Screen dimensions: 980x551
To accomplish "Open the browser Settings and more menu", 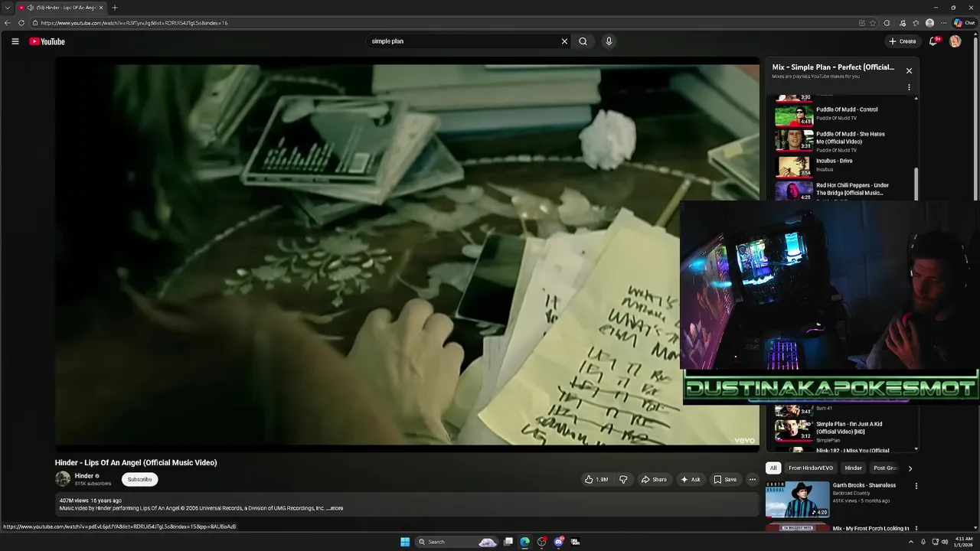I will [x=943, y=23].
